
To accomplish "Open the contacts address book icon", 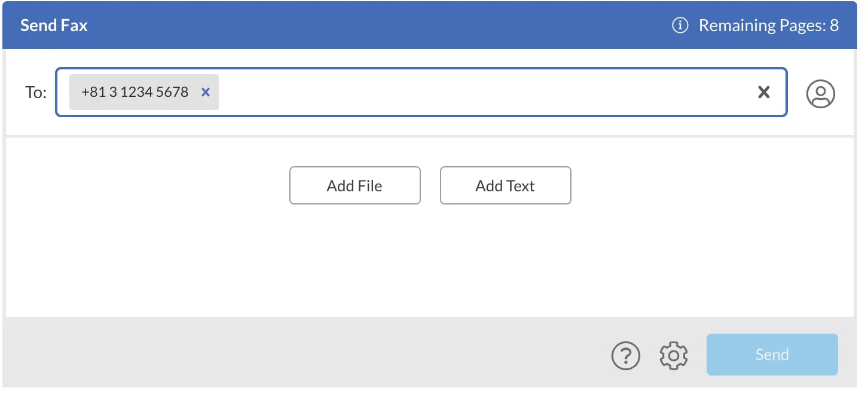I will pyautogui.click(x=821, y=93).
